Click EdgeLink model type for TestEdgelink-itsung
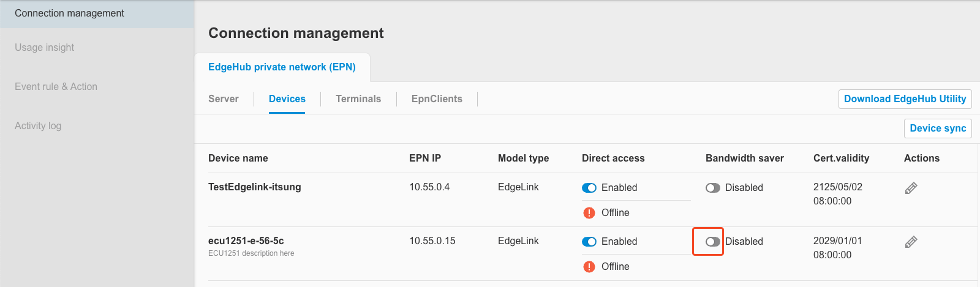980x287 pixels. (x=518, y=187)
